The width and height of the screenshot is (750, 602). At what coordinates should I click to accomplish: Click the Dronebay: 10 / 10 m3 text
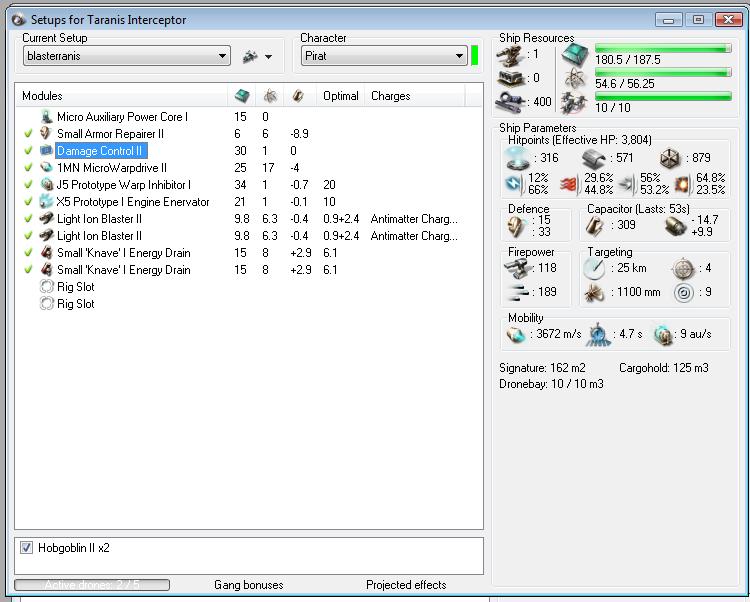tap(551, 384)
